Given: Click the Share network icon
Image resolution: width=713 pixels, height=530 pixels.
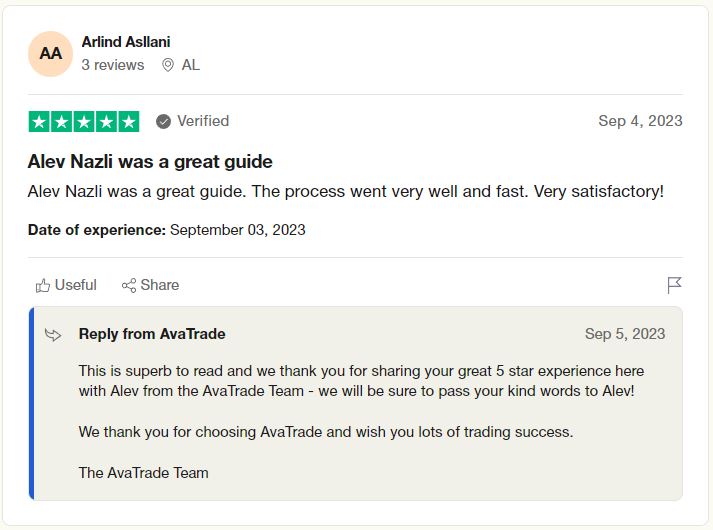Looking at the screenshot, I should 129,286.
